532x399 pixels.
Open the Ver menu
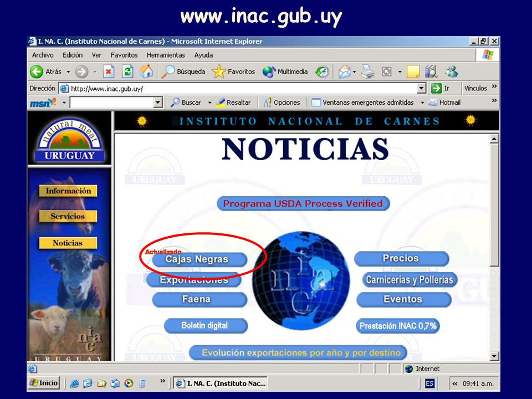[96, 55]
